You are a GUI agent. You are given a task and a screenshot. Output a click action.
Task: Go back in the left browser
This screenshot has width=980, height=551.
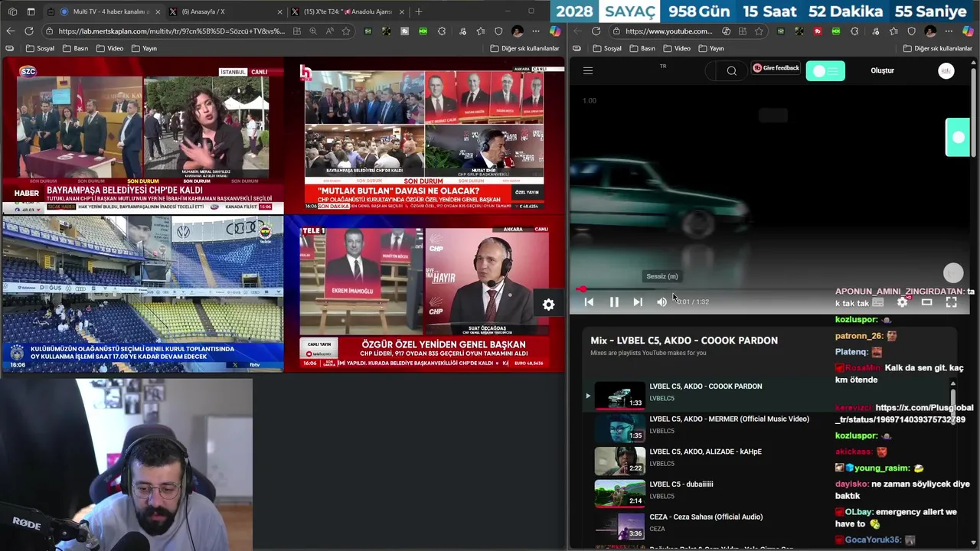click(10, 31)
